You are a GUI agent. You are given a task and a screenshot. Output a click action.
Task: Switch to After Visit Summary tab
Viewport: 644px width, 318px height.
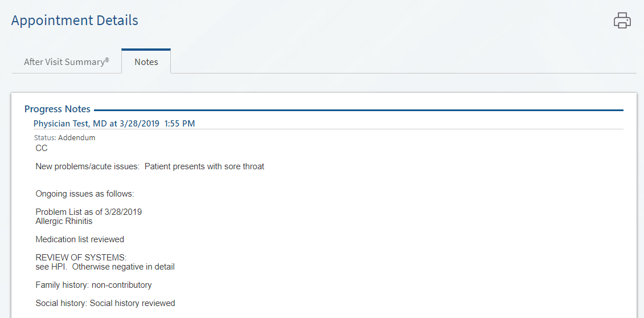click(67, 62)
